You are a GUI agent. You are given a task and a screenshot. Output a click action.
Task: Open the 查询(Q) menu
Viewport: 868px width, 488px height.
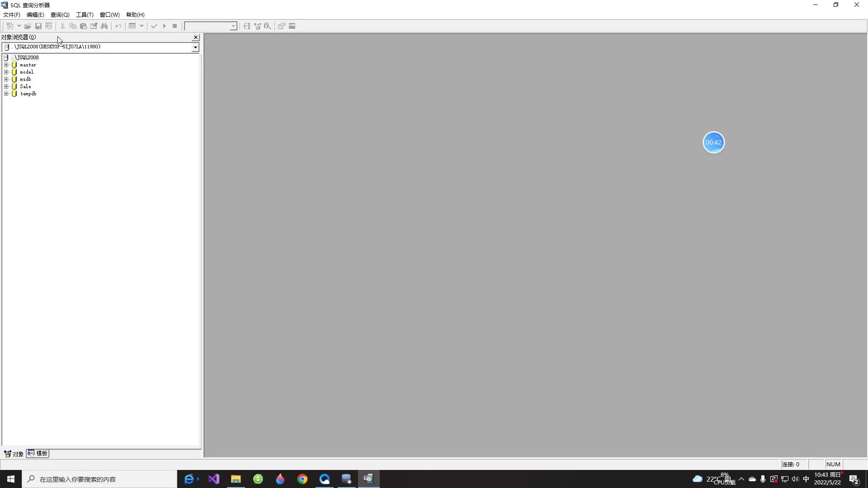(x=60, y=15)
